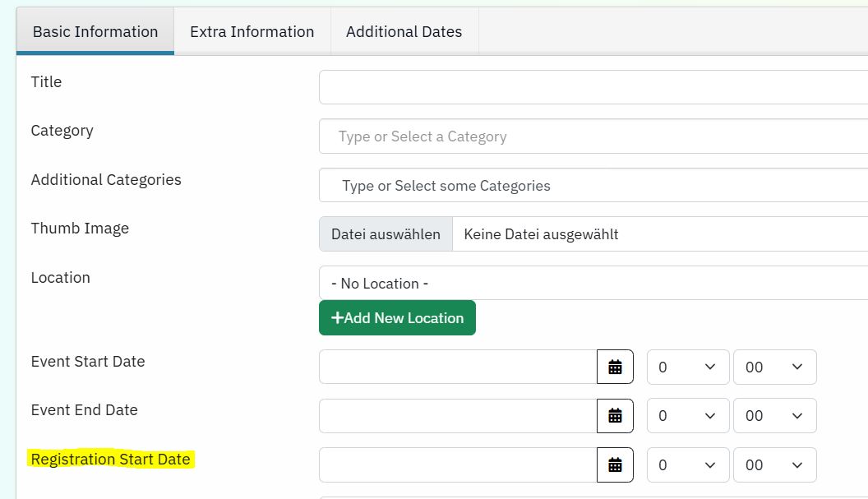Viewport: 868px width, 499px height.
Task: Click Datei auswählen to choose thumb image
Action: pos(386,234)
